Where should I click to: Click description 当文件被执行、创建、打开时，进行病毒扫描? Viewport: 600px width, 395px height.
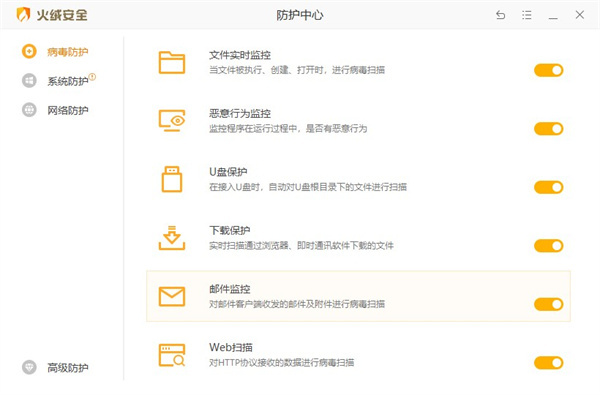(297, 70)
